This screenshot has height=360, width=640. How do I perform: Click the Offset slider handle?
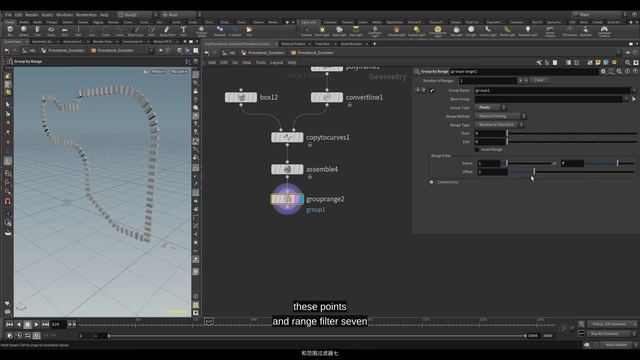[x=534, y=172]
